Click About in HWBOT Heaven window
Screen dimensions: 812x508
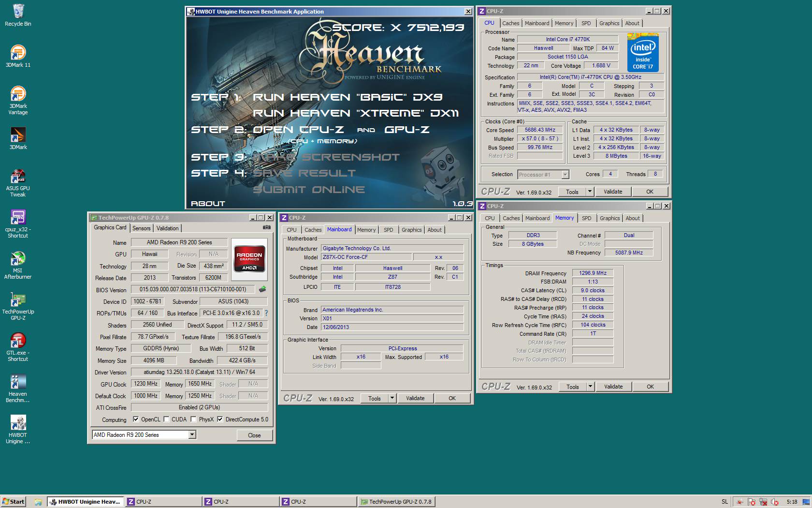point(208,204)
